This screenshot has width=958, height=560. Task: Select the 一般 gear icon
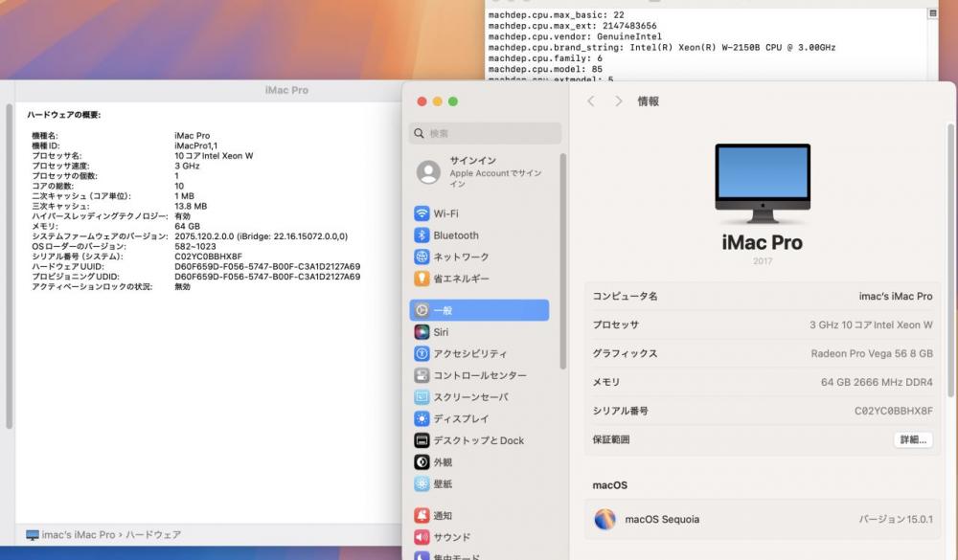tap(422, 310)
